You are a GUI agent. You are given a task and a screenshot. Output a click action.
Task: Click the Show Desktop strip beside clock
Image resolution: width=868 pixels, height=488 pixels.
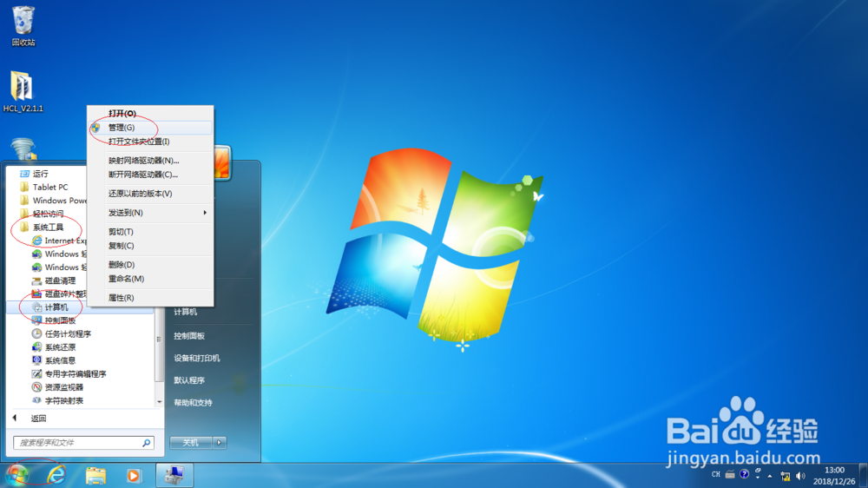[x=863, y=475]
